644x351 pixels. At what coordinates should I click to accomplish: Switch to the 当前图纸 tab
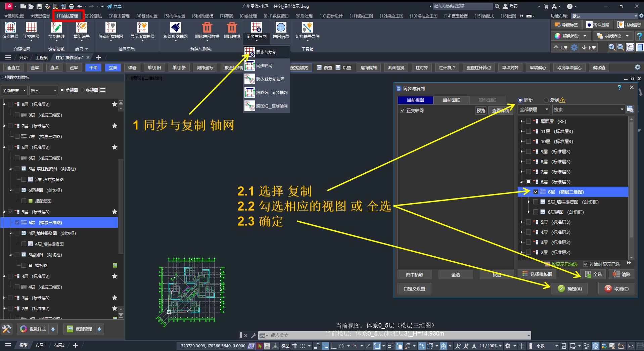click(x=451, y=100)
